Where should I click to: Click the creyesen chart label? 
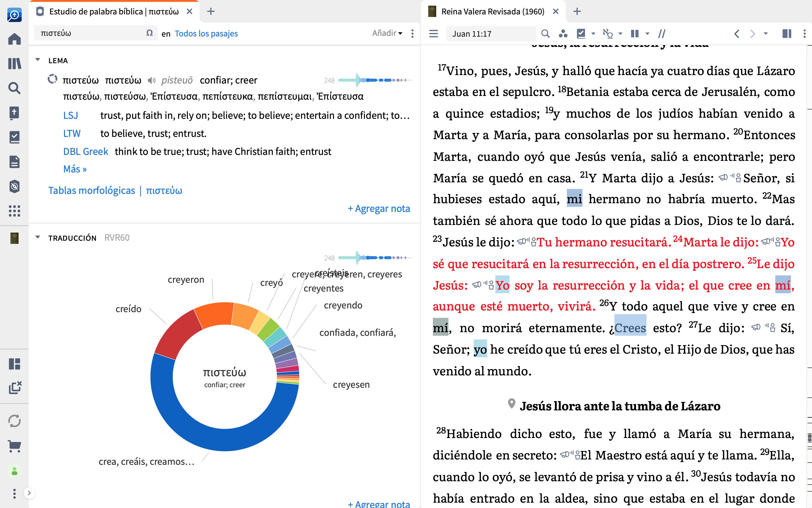click(x=351, y=385)
